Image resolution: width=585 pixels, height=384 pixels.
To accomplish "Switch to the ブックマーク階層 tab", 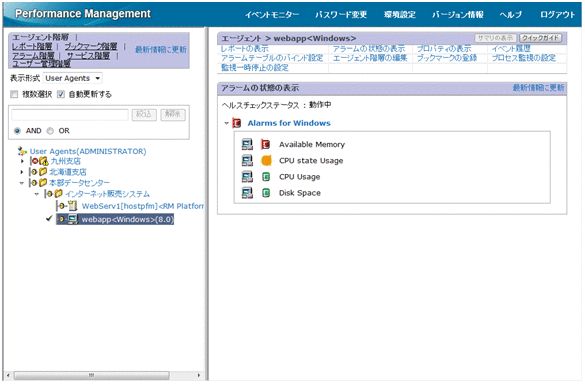I will coord(91,46).
